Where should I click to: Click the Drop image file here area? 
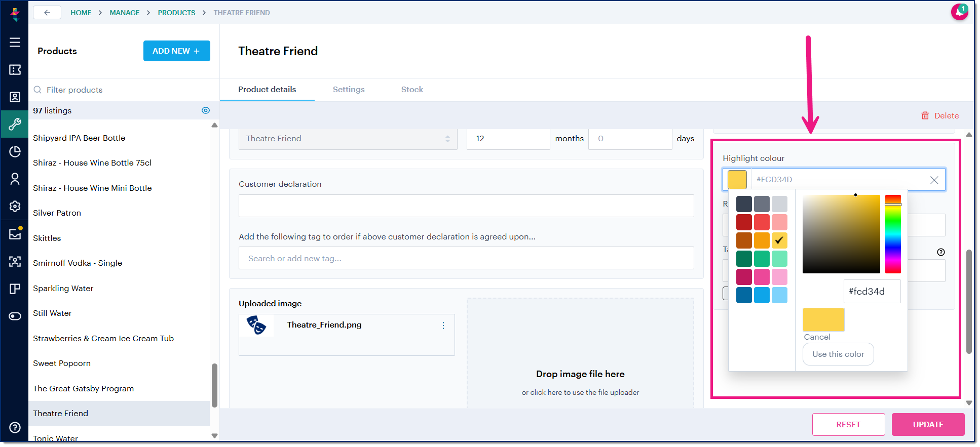[x=580, y=353]
